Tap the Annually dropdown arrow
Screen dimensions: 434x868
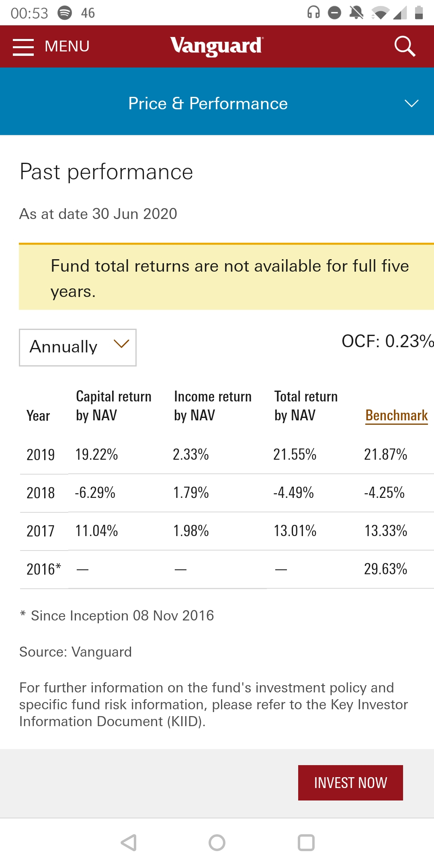[x=121, y=344]
